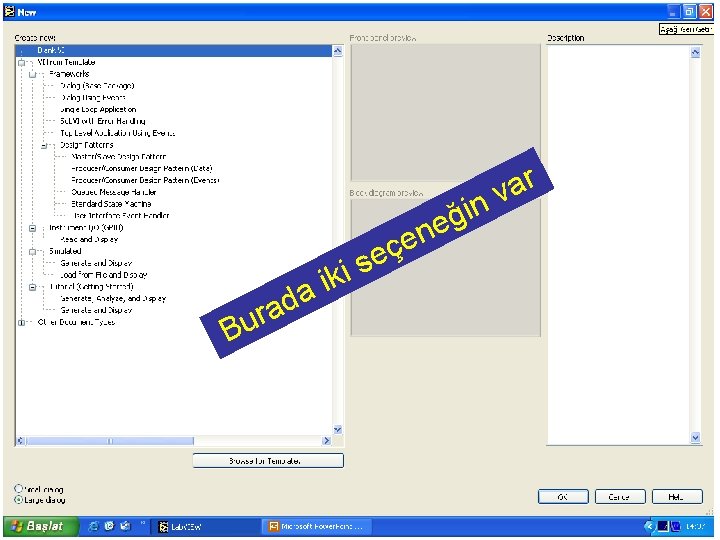
Task: Confirm with the OK button
Action: pyautogui.click(x=563, y=497)
